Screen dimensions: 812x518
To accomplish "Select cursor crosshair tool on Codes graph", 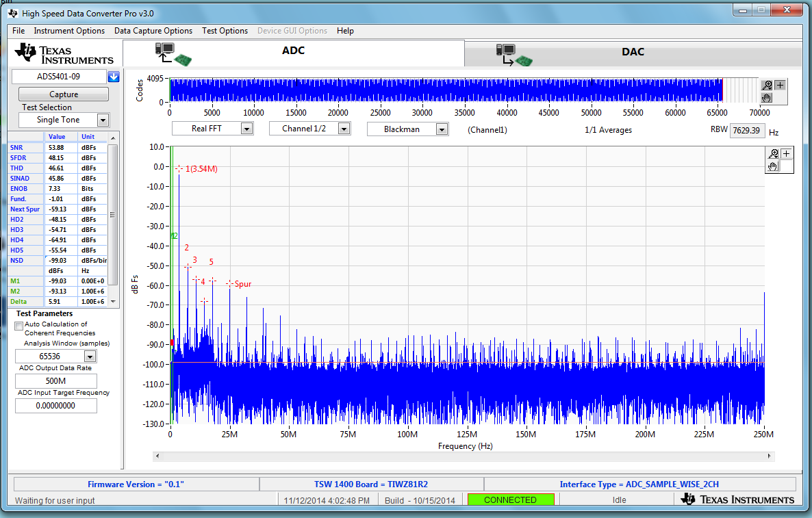I will click(780, 85).
